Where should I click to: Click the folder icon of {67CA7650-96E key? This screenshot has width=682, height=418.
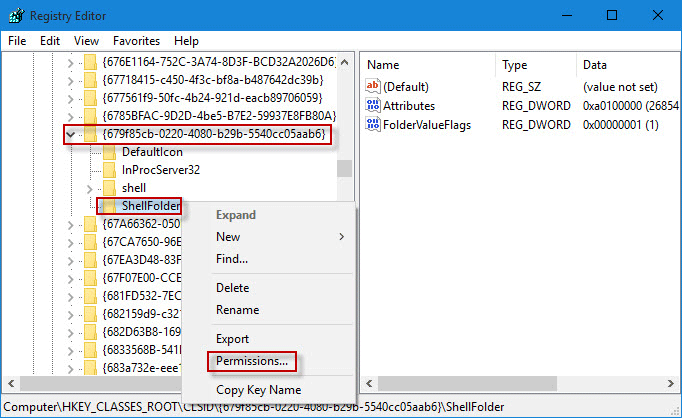coord(90,242)
